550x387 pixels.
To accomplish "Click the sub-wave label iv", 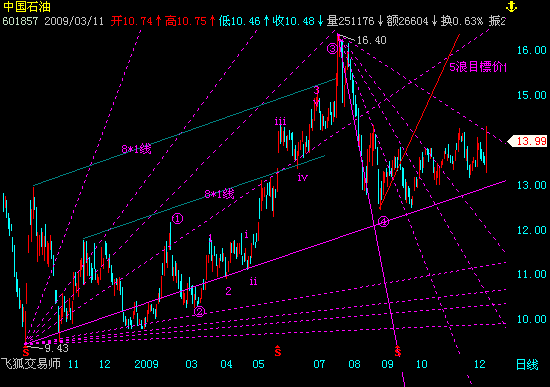I will pyautogui.click(x=302, y=178).
